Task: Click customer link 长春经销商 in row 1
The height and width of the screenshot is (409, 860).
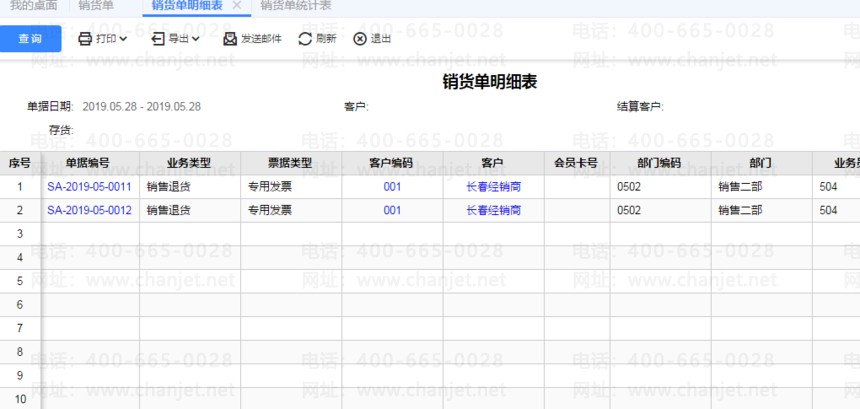Action: (x=493, y=187)
